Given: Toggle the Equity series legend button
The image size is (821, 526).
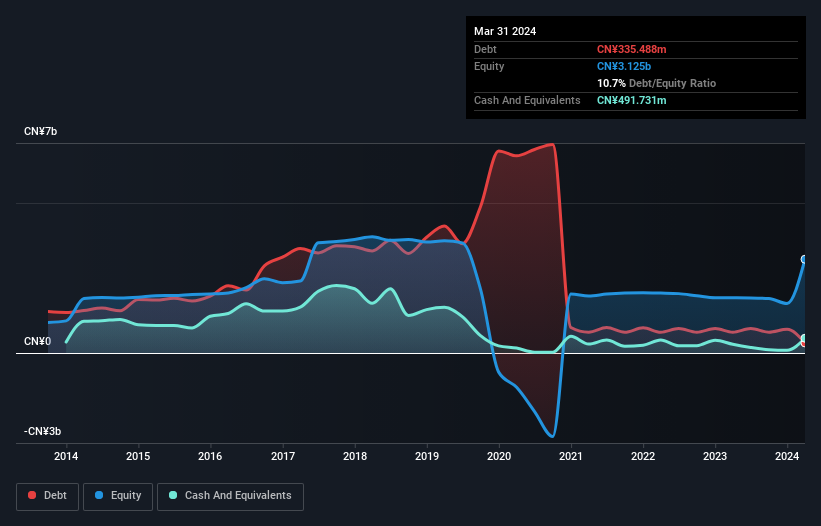Looking at the screenshot, I should pos(118,496).
